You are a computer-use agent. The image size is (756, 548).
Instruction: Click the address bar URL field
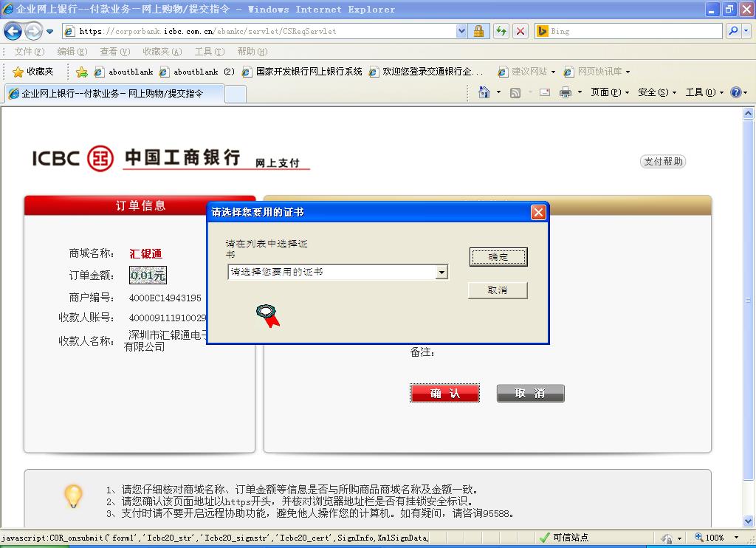(261, 31)
